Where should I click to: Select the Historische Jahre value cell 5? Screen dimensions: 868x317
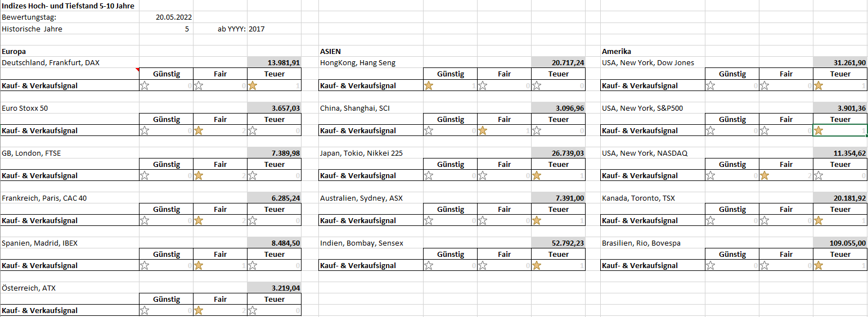(166, 29)
